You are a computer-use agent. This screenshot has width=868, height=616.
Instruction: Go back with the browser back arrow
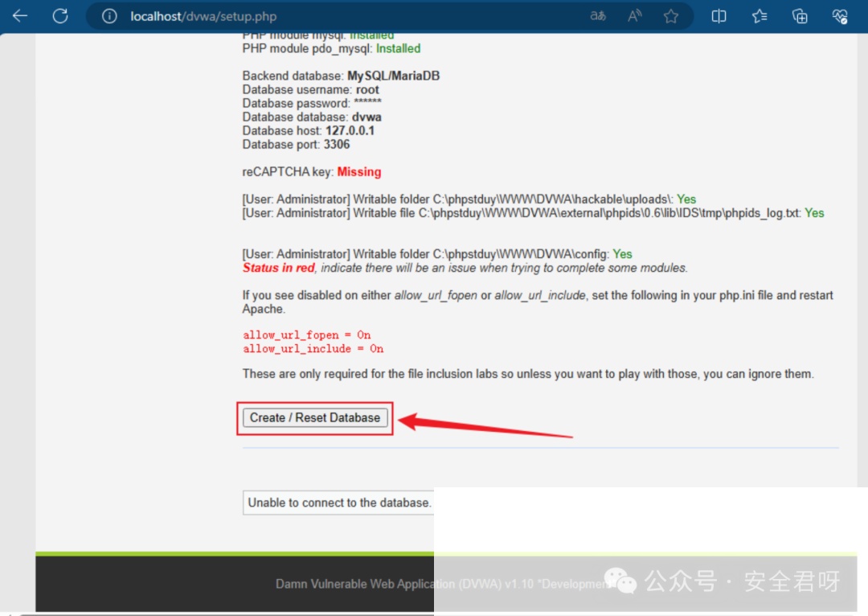tap(20, 16)
